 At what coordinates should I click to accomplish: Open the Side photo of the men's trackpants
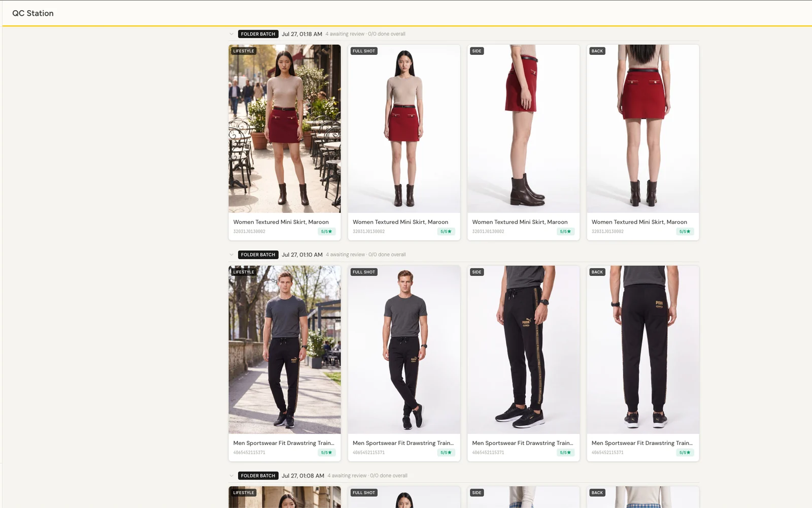pos(523,350)
